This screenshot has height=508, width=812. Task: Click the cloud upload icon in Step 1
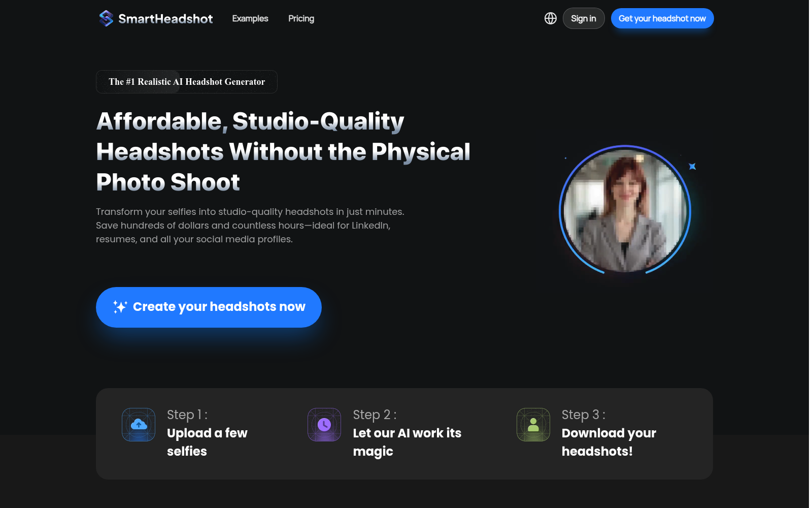pyautogui.click(x=139, y=425)
